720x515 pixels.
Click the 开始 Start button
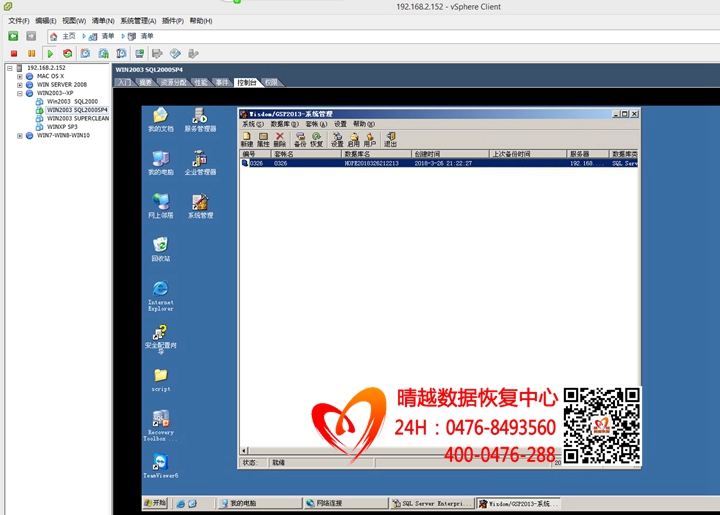[x=155, y=503]
